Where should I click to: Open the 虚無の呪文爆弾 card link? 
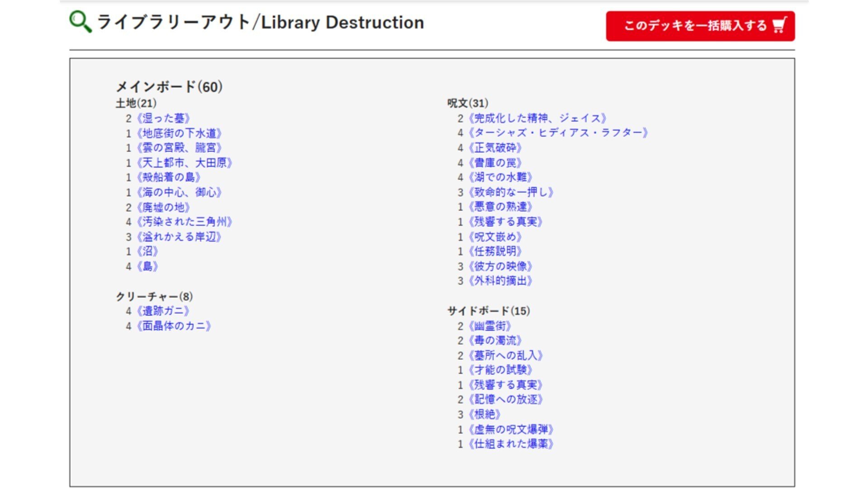tap(511, 429)
